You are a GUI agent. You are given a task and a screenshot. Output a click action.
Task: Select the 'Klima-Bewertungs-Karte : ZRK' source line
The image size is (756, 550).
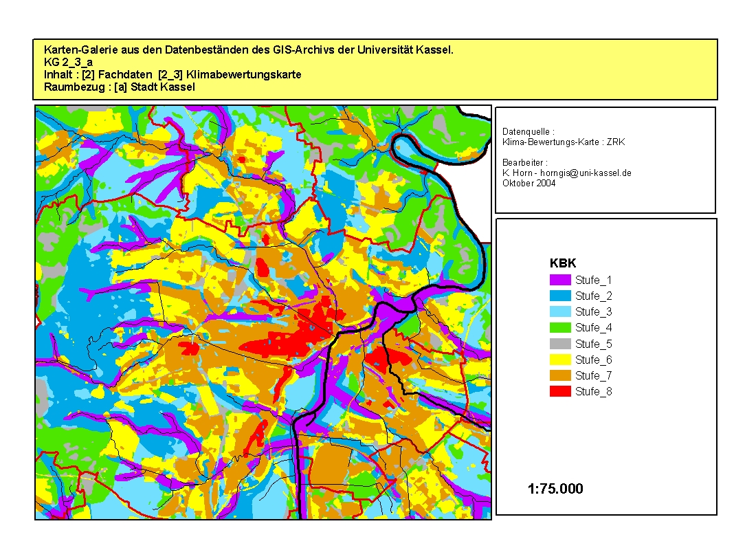point(554,141)
